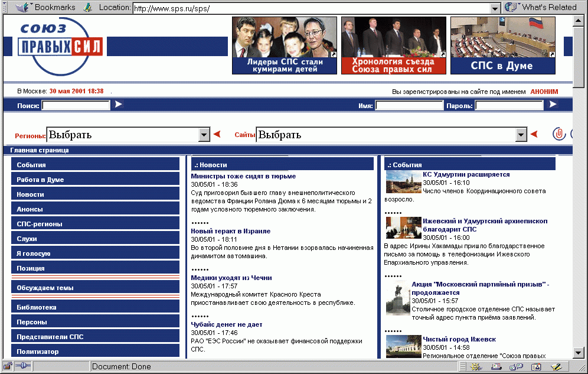Click thumbnail beside Ижевский архиепископ story

coord(403,227)
